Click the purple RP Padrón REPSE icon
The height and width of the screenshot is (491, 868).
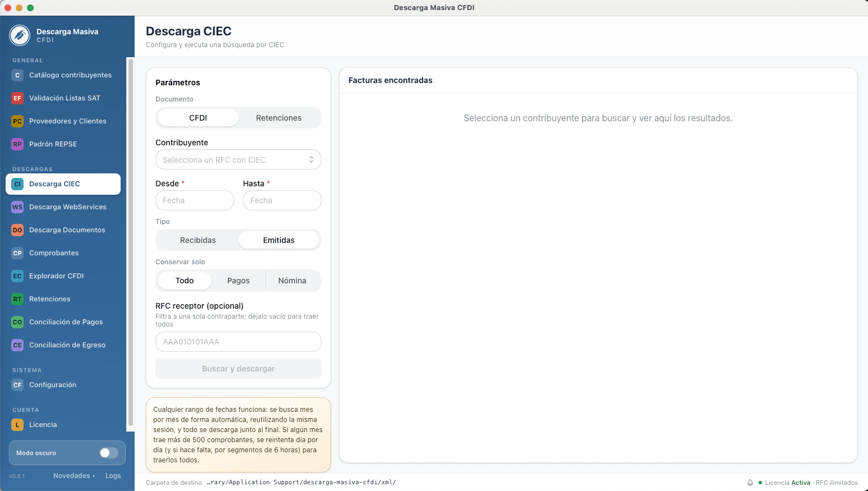17,144
